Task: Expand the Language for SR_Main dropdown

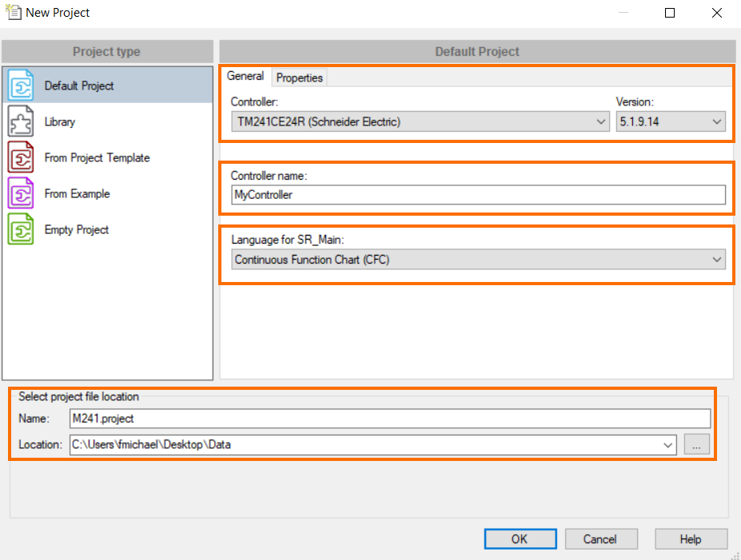Action: coord(716,260)
